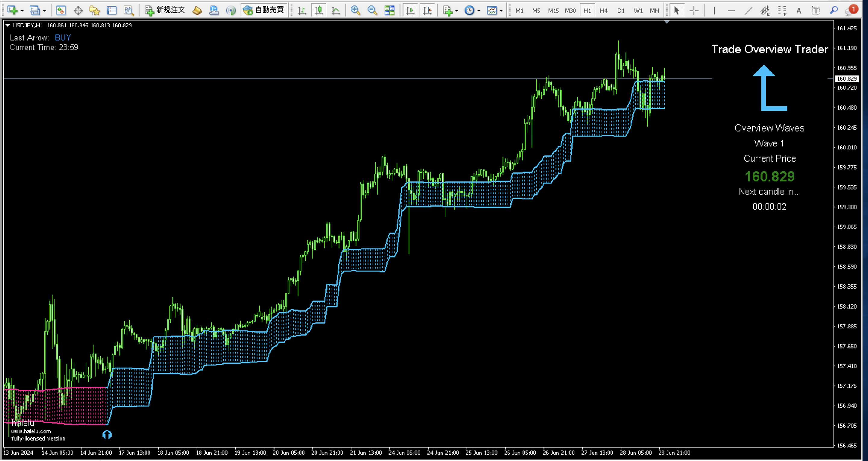Open the Navigator favorites folder icon
868x461 pixels.
pos(95,11)
